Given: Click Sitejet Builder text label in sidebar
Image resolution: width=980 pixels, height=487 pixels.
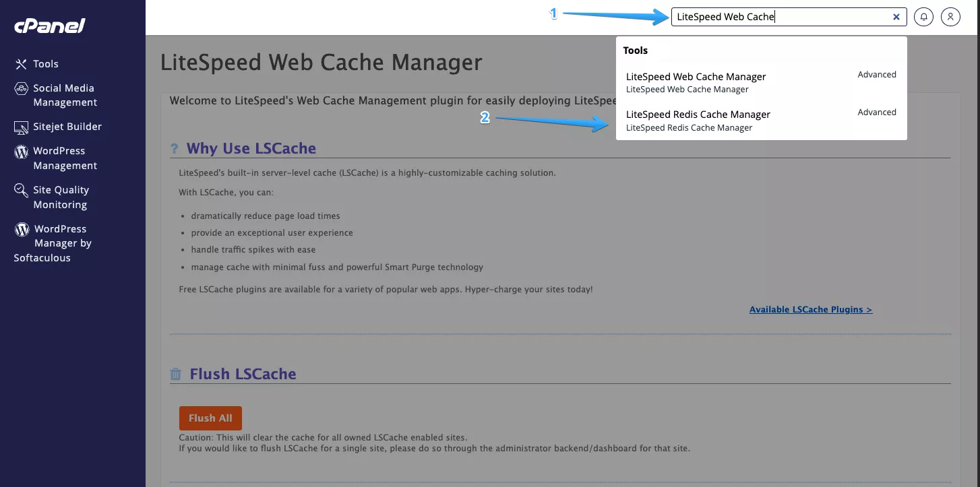Looking at the screenshot, I should 68,127.
